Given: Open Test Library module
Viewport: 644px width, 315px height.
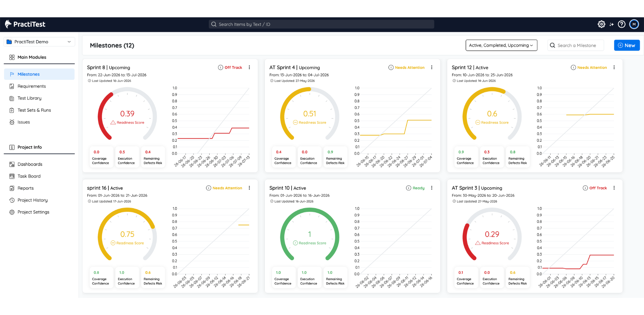Looking at the screenshot, I should click(x=29, y=98).
